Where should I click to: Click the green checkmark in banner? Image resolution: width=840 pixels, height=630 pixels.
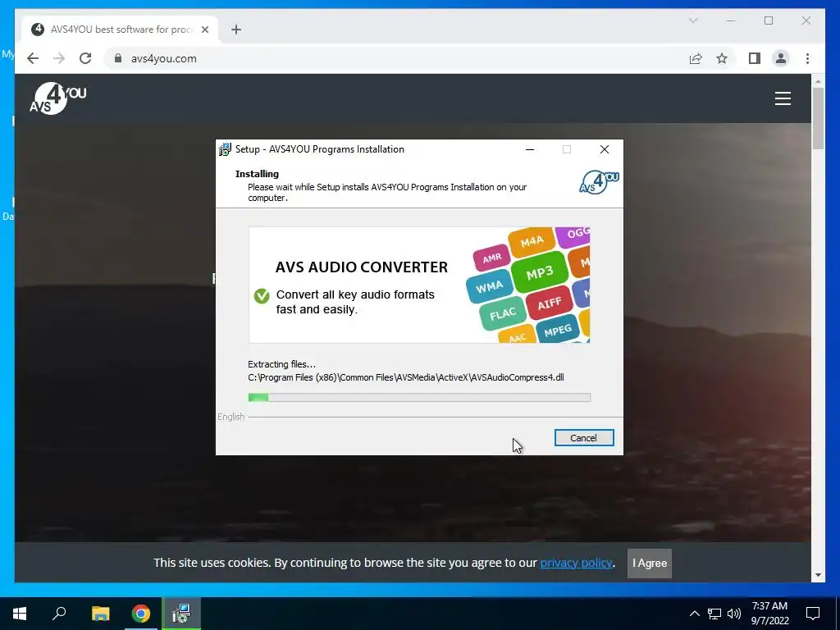coord(262,295)
